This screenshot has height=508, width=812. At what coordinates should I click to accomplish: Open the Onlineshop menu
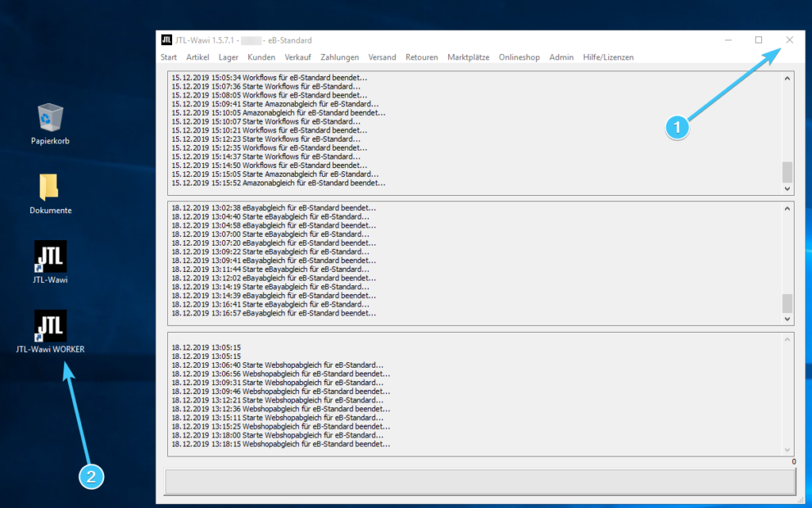coord(519,57)
